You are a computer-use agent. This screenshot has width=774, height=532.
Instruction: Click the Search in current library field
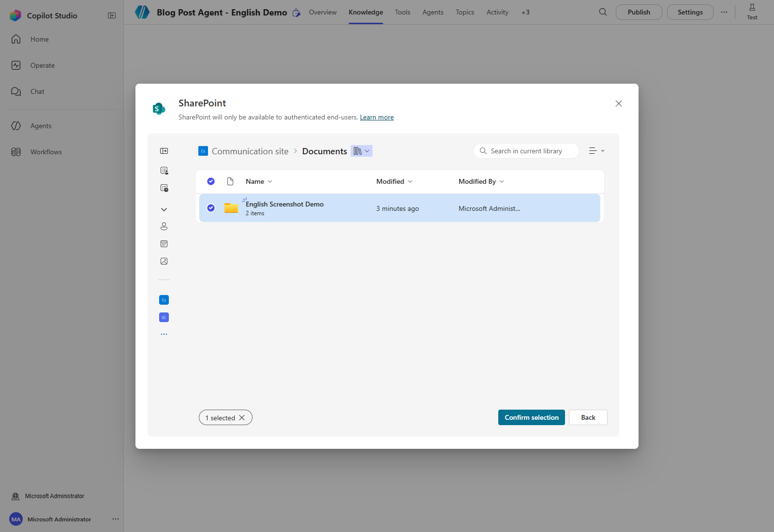(526, 151)
